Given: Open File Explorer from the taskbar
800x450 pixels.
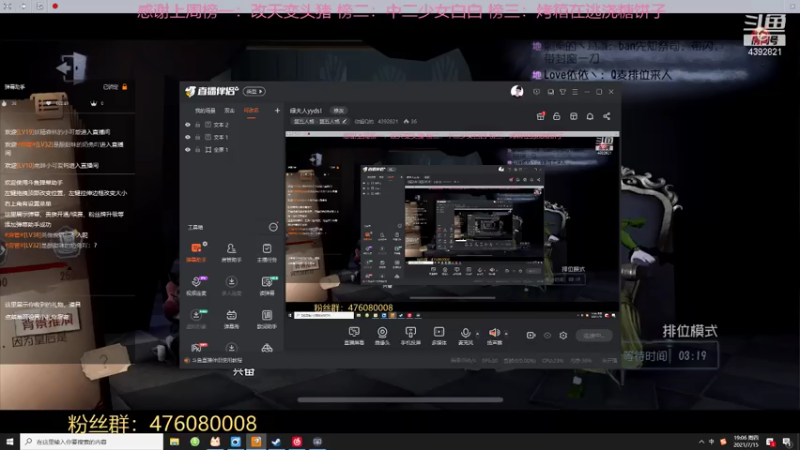Looking at the screenshot, I should click(174, 442).
